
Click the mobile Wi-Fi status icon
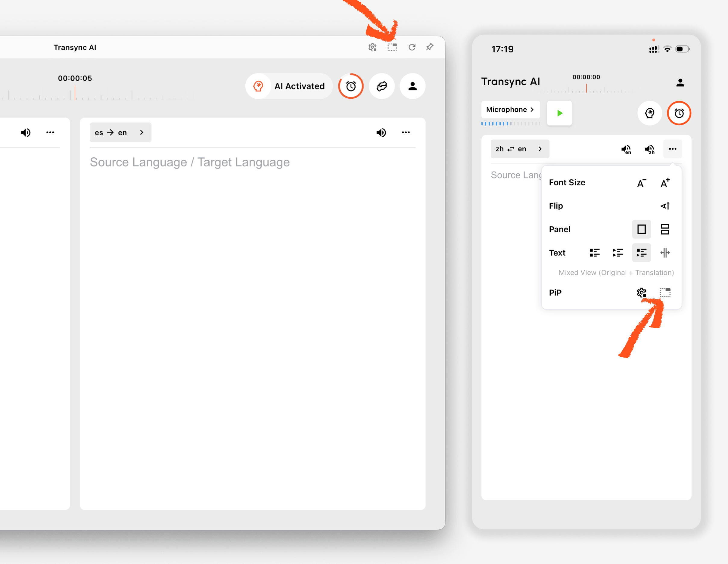click(x=667, y=50)
